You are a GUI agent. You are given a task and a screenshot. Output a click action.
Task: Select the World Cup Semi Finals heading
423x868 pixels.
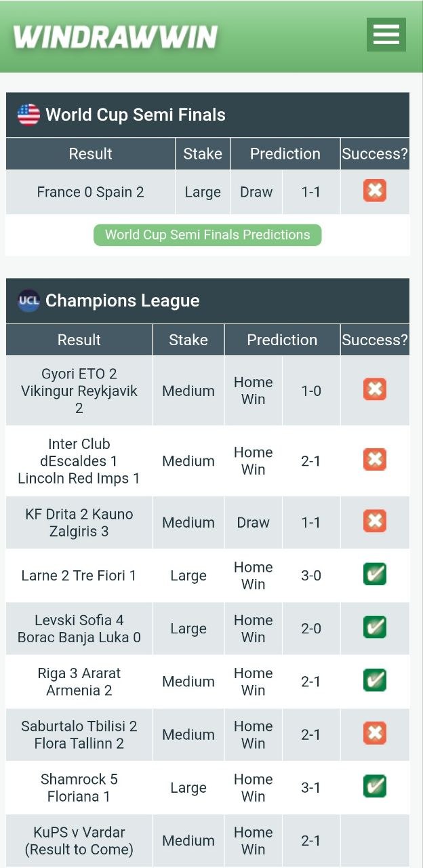136,115
